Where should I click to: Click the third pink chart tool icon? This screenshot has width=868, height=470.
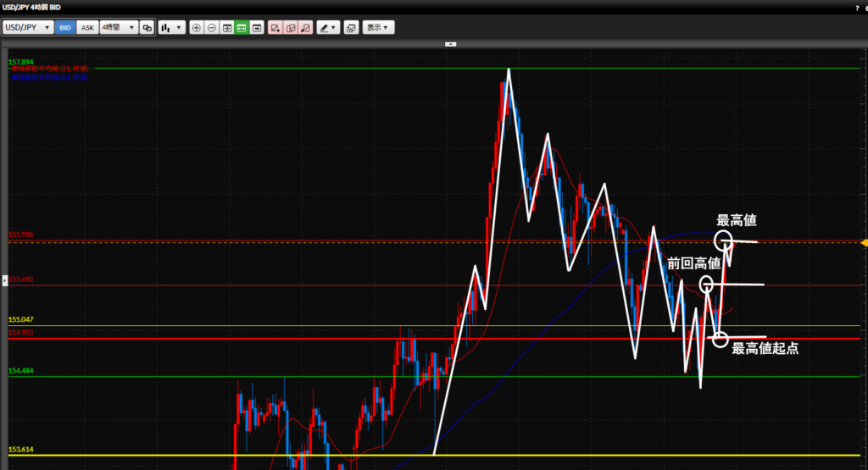click(305, 28)
